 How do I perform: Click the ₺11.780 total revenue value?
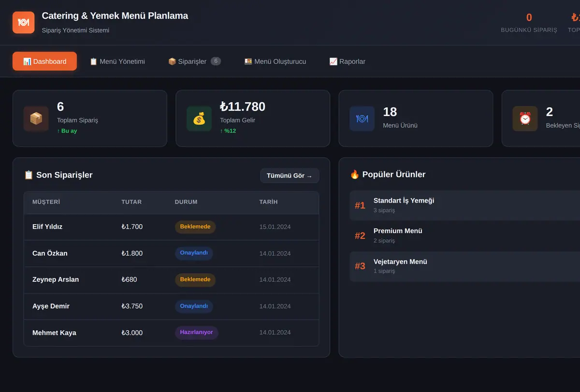(243, 106)
